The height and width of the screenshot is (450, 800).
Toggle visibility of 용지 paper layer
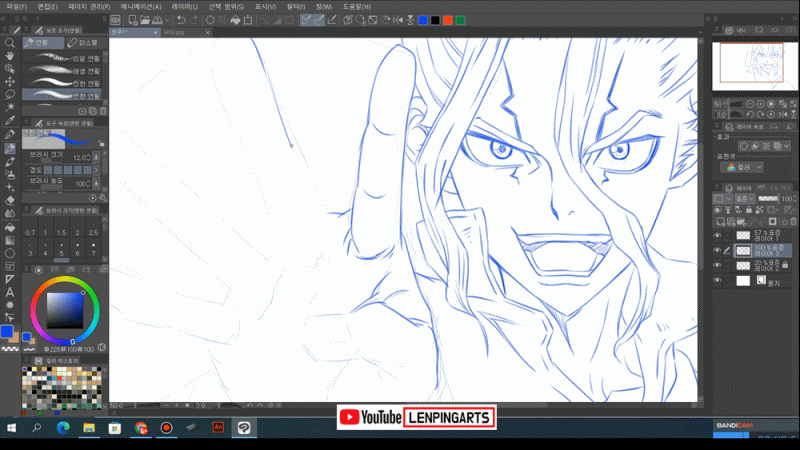pos(717,281)
